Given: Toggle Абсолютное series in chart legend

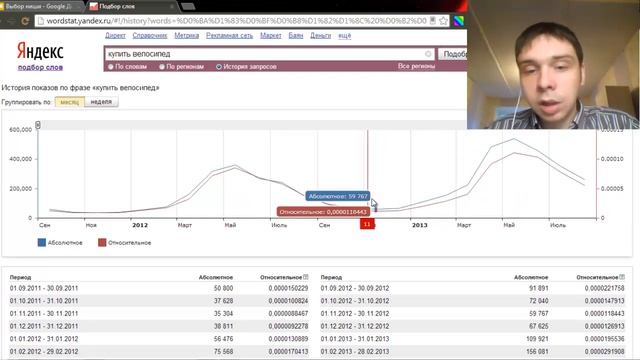Looking at the screenshot, I should pyautogui.click(x=60, y=242).
